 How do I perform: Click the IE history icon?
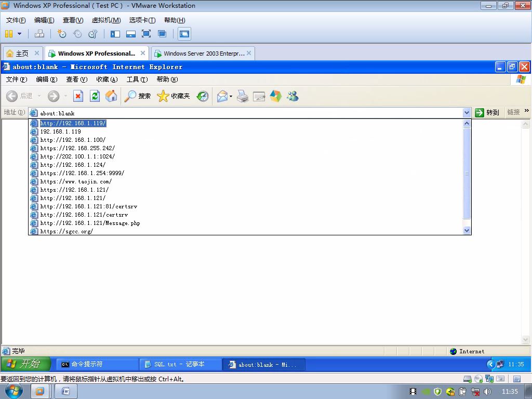[203, 96]
